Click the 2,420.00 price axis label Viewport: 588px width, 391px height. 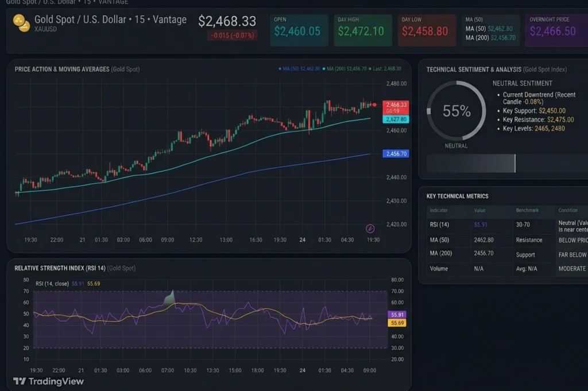click(x=396, y=224)
